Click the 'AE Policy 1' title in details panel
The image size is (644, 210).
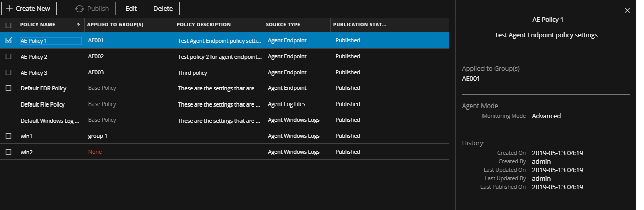548,19
